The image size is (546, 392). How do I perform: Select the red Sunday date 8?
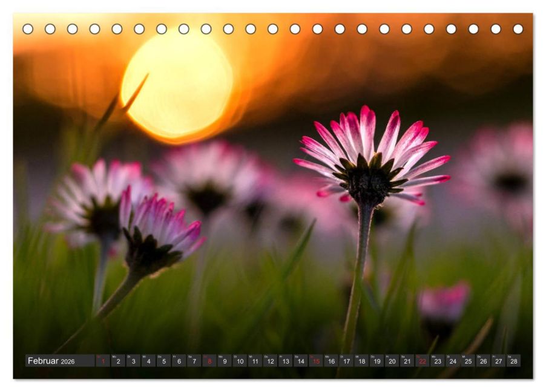point(209,361)
